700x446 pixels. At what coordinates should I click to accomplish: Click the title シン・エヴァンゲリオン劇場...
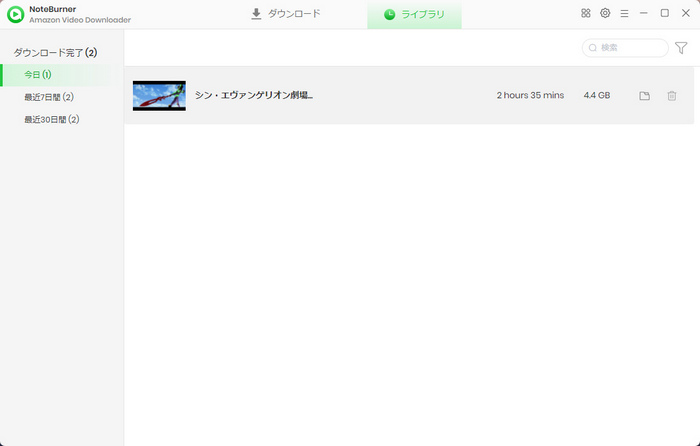point(254,95)
